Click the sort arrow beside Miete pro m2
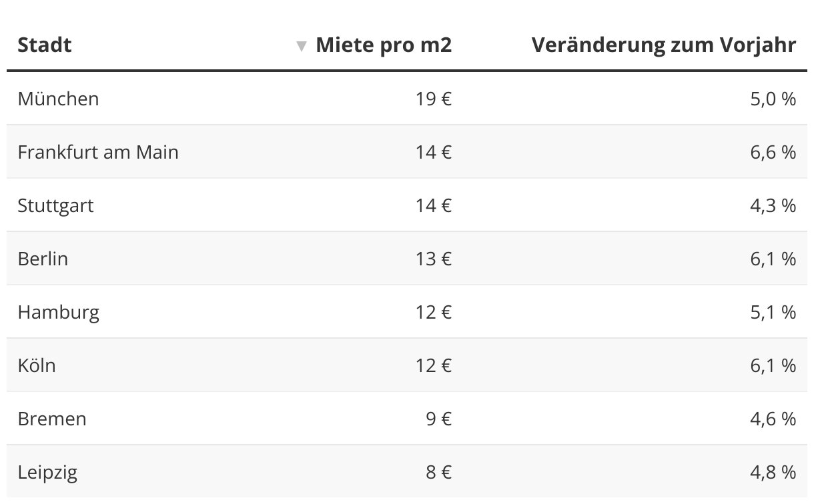 pyautogui.click(x=302, y=46)
